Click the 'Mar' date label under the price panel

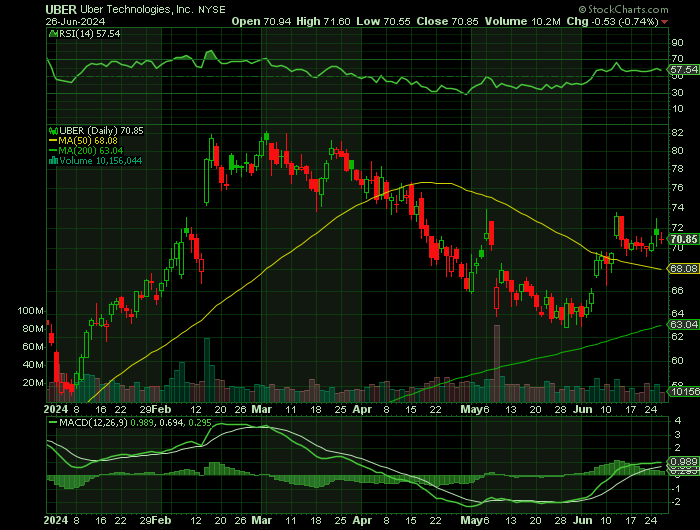coord(261,409)
